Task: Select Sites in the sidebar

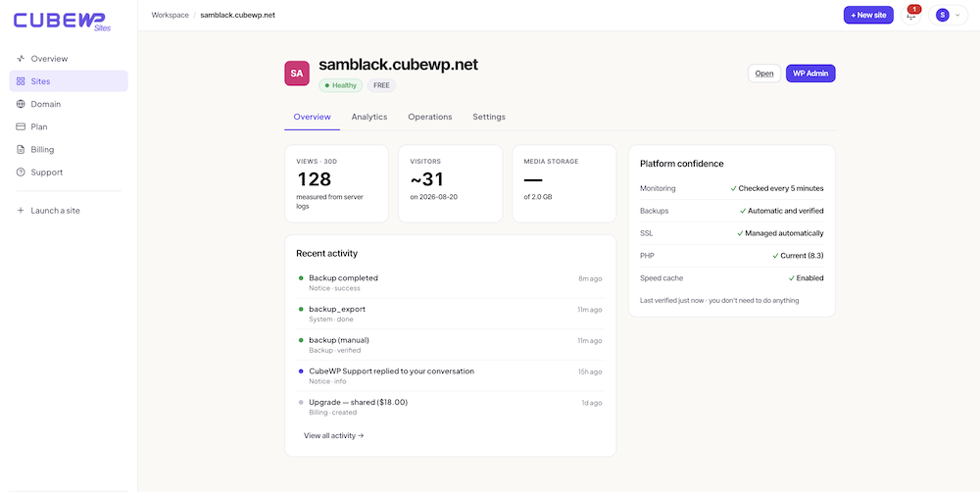Action: 69,81
